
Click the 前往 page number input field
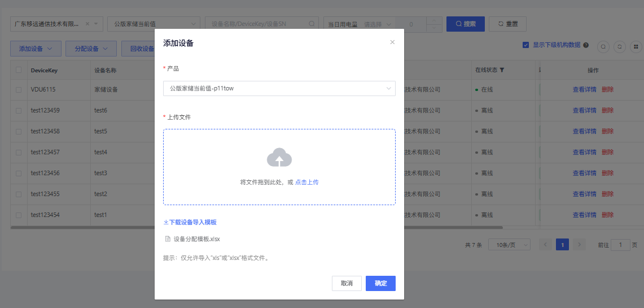621,245
